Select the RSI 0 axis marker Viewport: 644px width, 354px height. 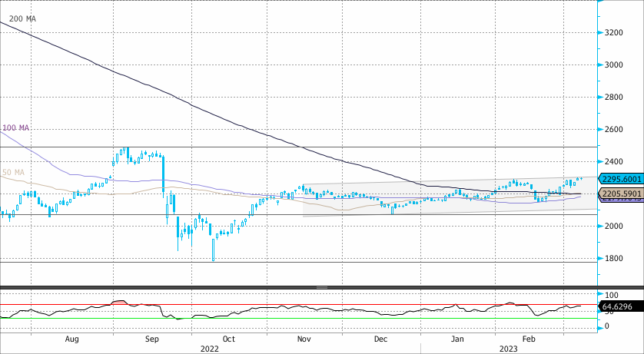(x=608, y=326)
